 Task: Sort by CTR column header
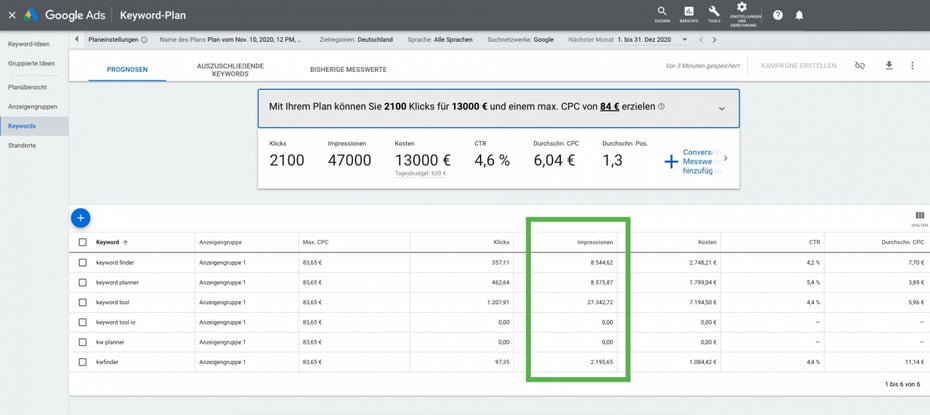click(x=814, y=242)
